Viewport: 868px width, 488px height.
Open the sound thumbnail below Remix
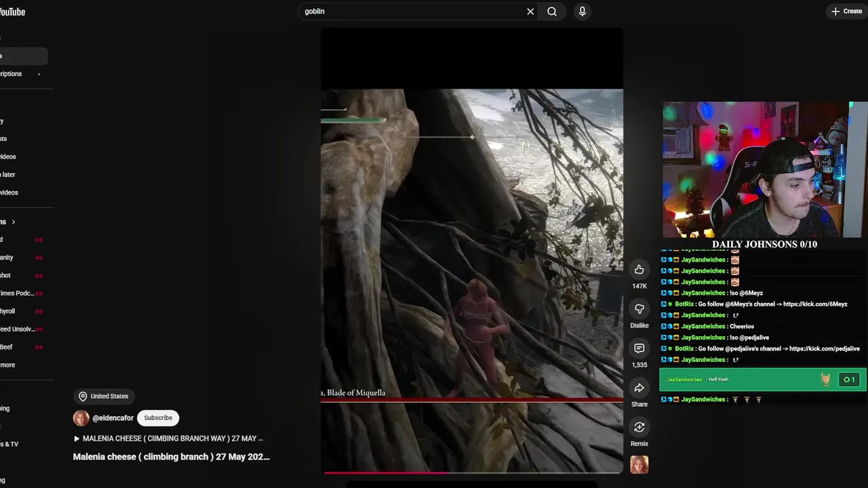tap(639, 464)
